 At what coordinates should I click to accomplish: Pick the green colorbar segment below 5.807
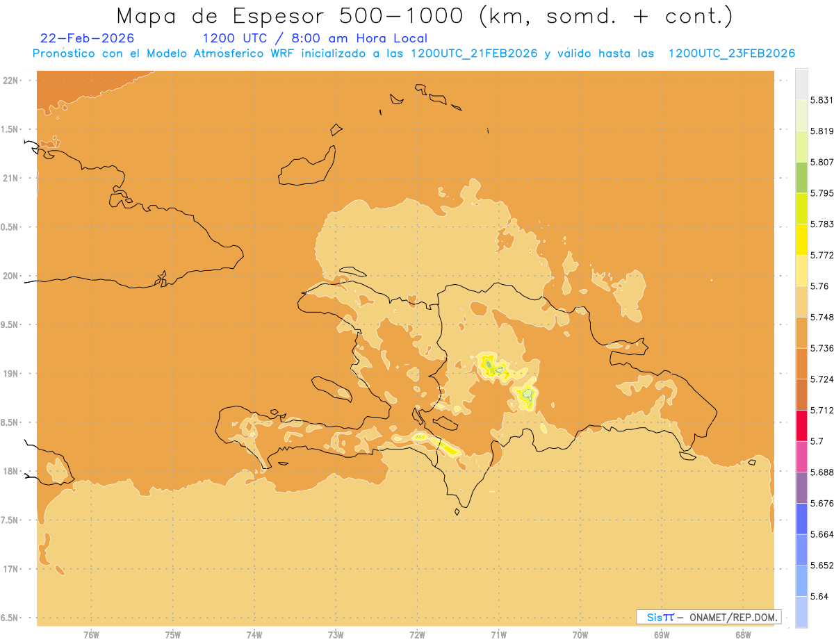click(801, 177)
